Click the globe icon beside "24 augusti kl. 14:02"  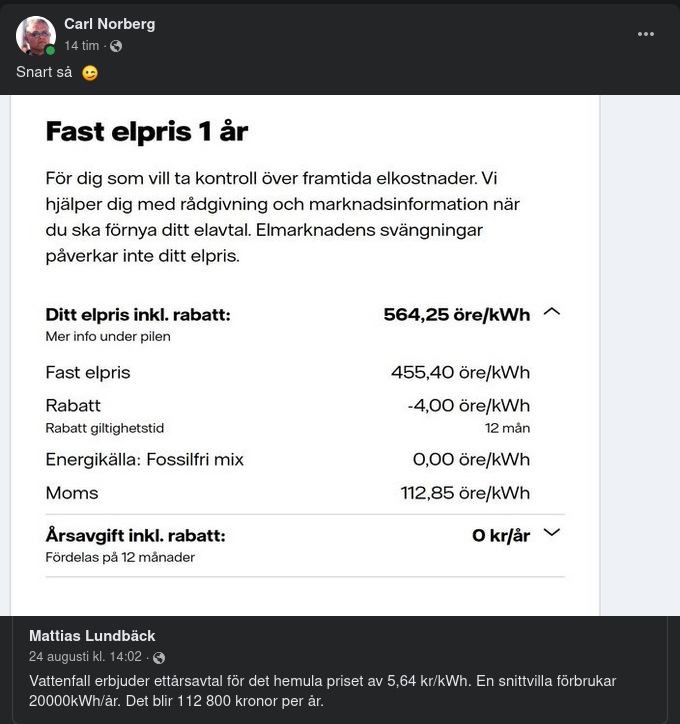click(159, 658)
